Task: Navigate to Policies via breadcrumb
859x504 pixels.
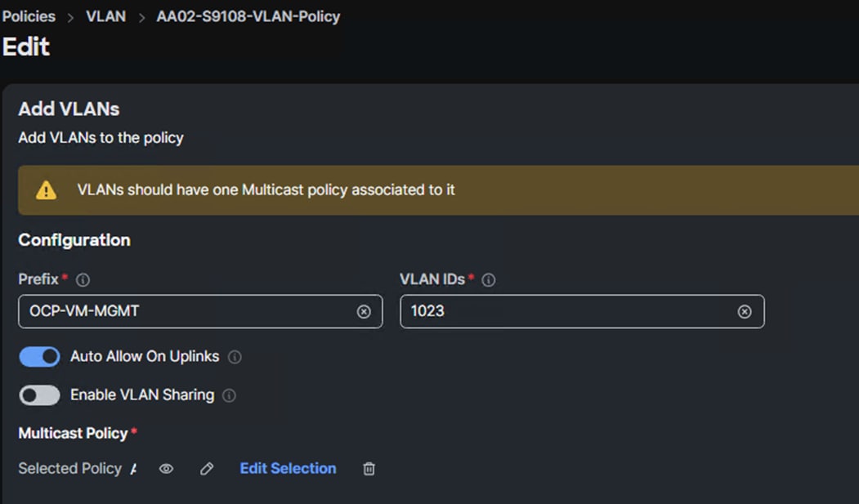Action: 29,16
